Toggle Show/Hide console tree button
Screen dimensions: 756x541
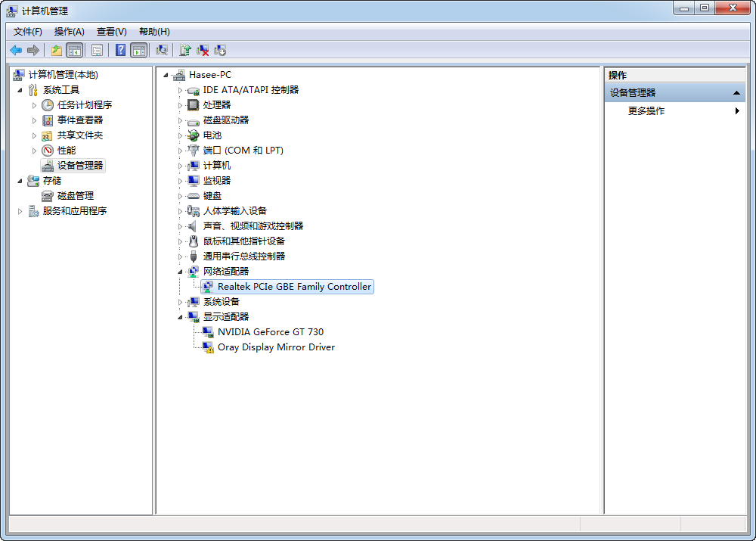coord(74,51)
